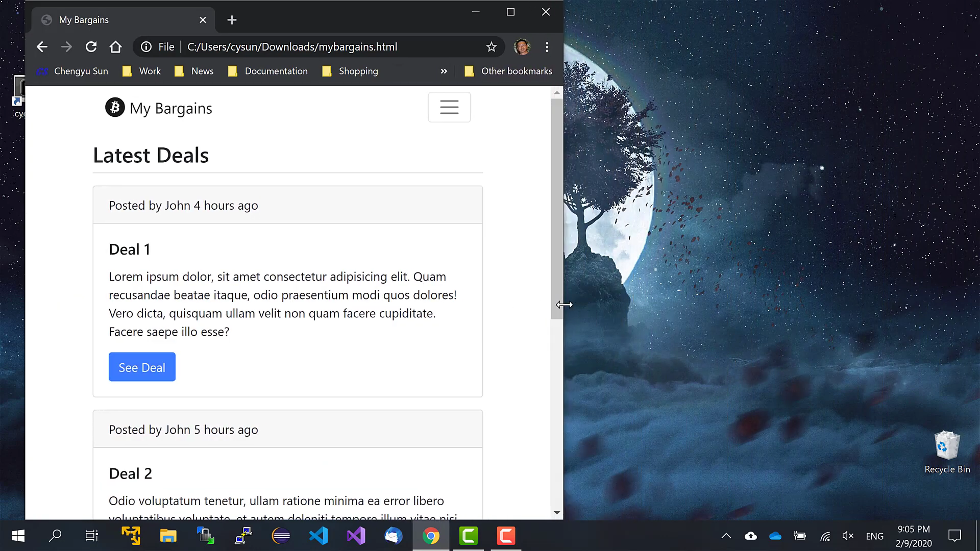Click the browser reload icon

click(x=91, y=47)
